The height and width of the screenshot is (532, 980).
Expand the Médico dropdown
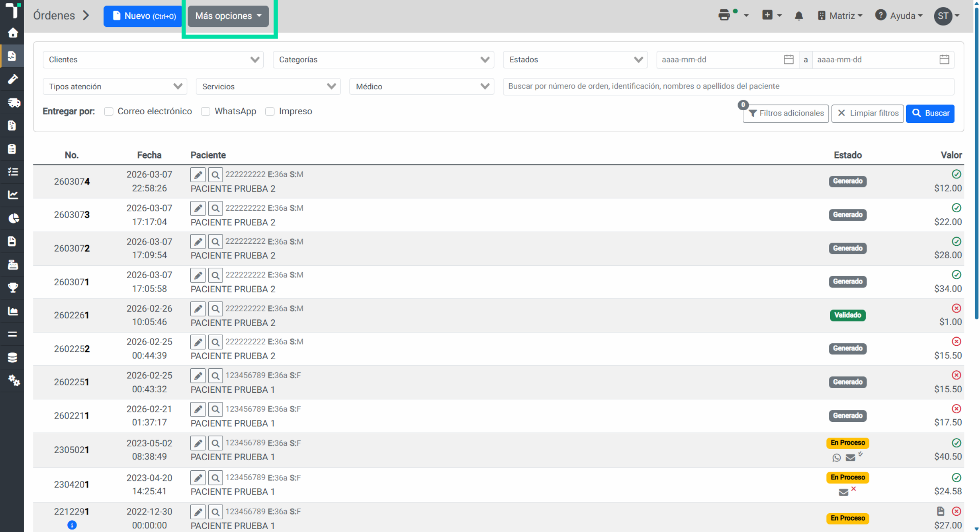tap(421, 87)
